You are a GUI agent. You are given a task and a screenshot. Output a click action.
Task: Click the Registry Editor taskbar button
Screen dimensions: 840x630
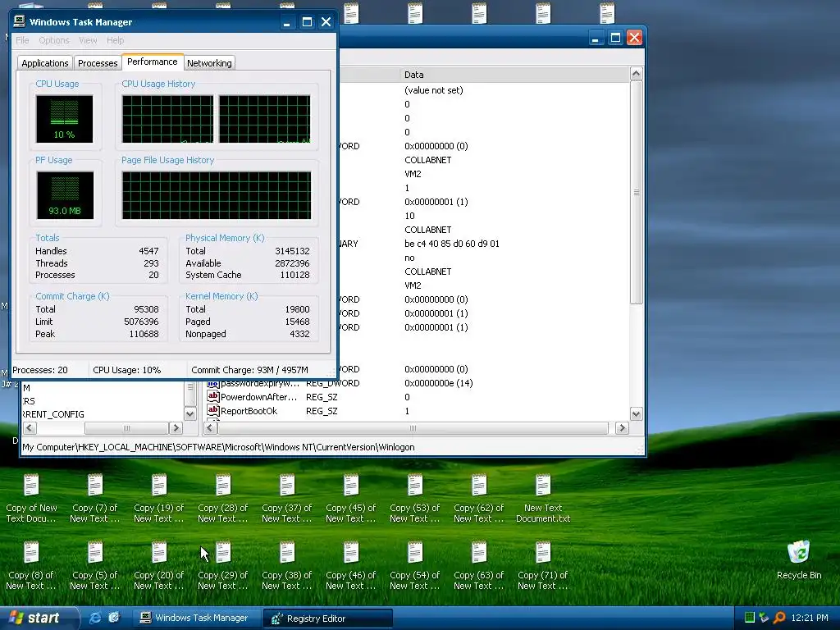pyautogui.click(x=328, y=619)
